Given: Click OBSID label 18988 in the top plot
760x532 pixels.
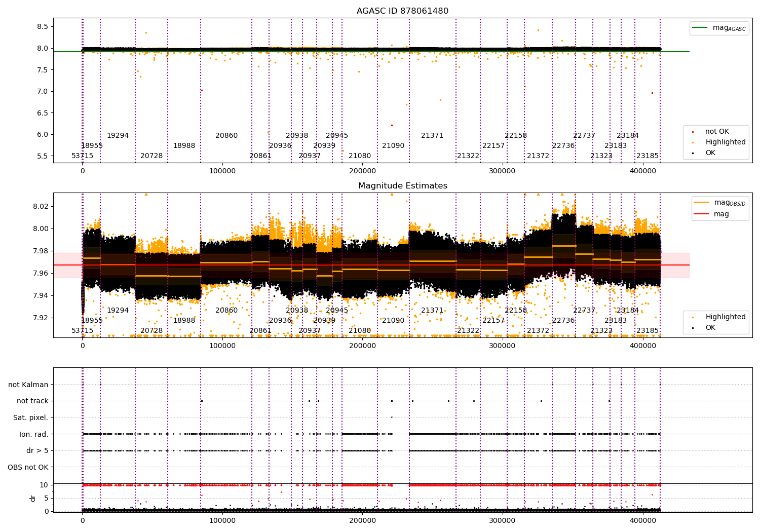Looking at the screenshot, I should 184,146.
